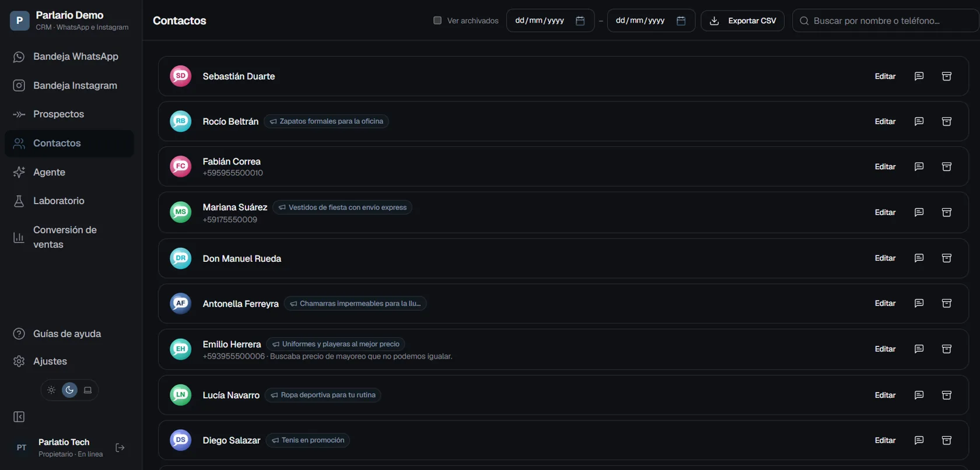
Task: Open calendar picker of first date field
Action: pos(580,20)
